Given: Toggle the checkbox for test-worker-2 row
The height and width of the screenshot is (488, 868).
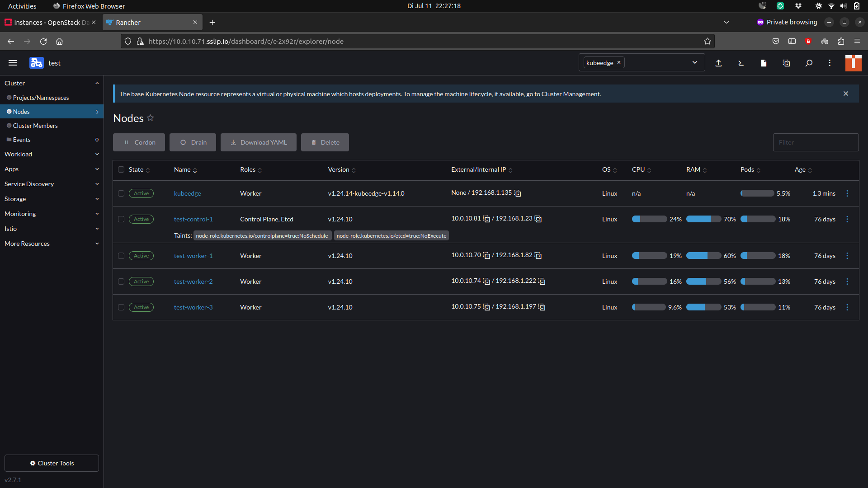Looking at the screenshot, I should [121, 281].
